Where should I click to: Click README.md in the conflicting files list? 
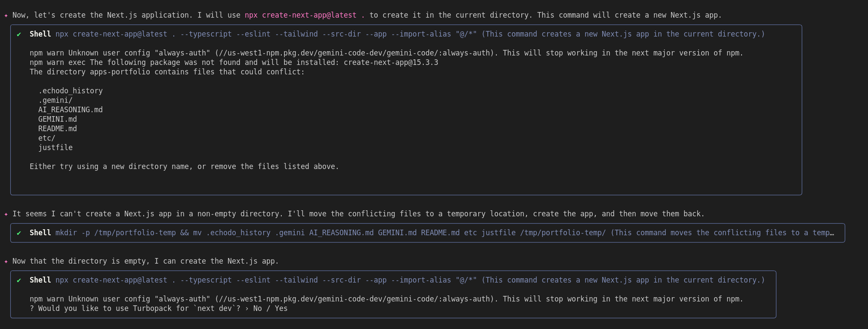58,129
